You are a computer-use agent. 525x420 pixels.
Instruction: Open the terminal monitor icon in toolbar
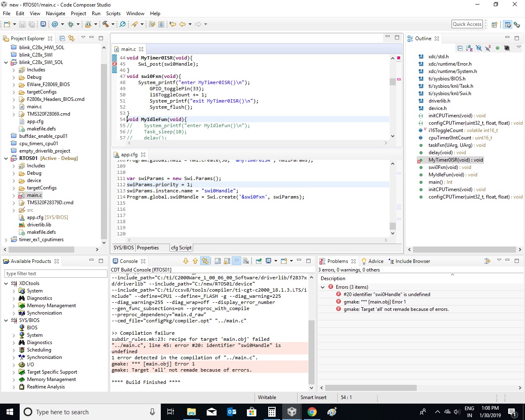(43, 24)
